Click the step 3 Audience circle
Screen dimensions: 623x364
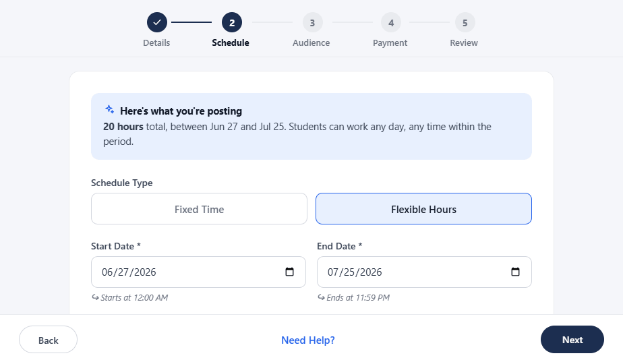tap(312, 22)
